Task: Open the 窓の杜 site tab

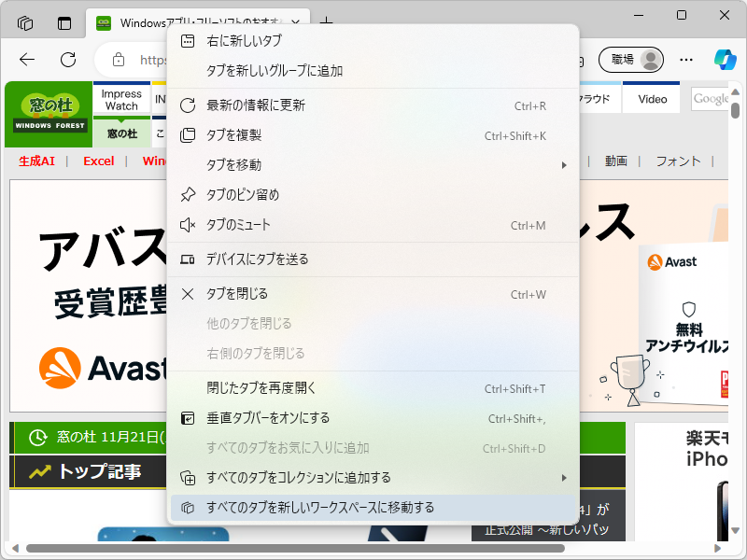Action: (x=122, y=133)
